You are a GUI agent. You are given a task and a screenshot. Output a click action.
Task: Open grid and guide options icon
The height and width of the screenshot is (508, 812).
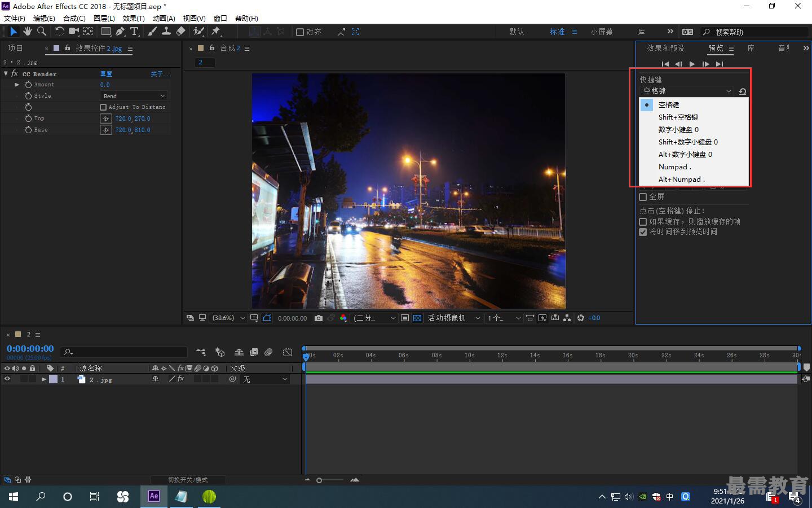[x=254, y=318]
